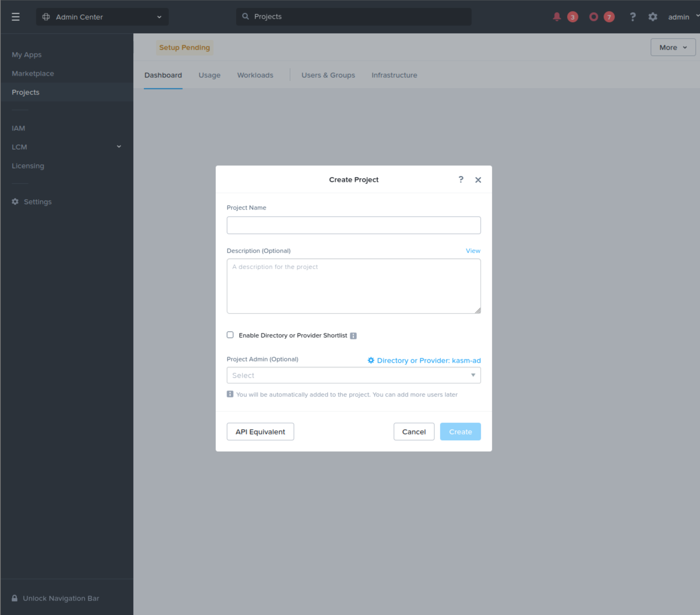Open the settings gear in the top bar
This screenshot has height=615, width=700.
[x=652, y=17]
